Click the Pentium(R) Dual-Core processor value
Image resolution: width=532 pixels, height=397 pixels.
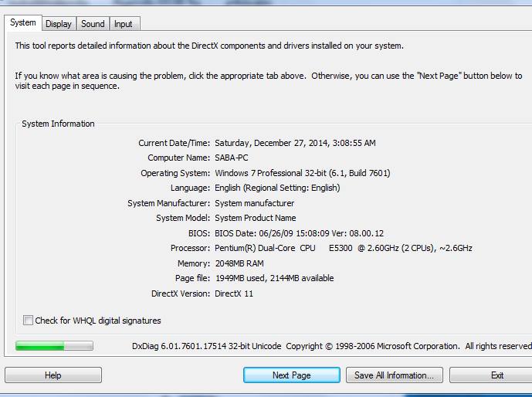pos(344,248)
